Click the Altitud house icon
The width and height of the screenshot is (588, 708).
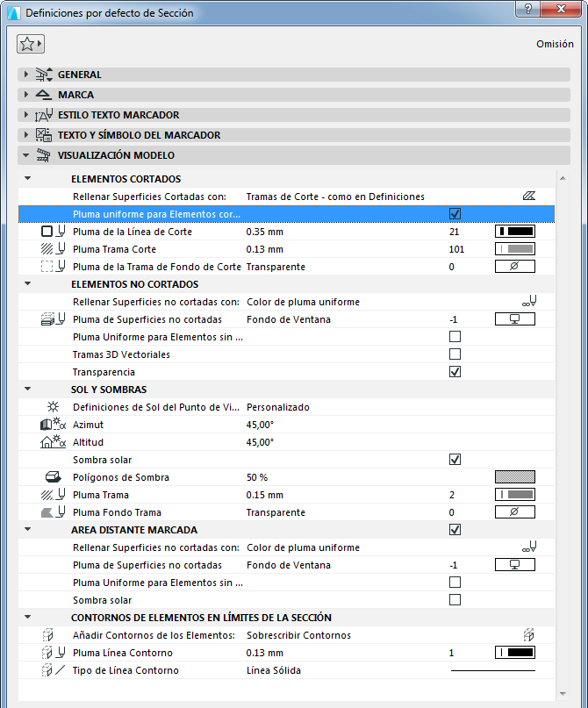(53, 442)
